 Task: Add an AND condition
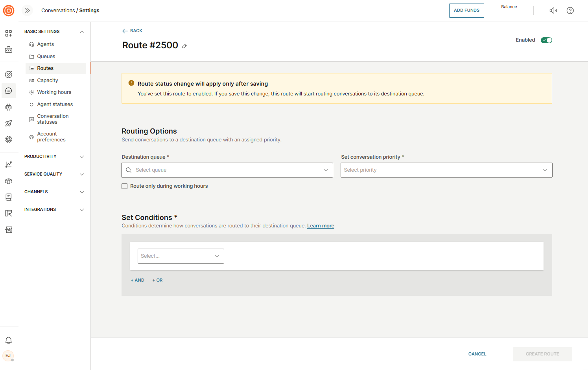tap(138, 280)
